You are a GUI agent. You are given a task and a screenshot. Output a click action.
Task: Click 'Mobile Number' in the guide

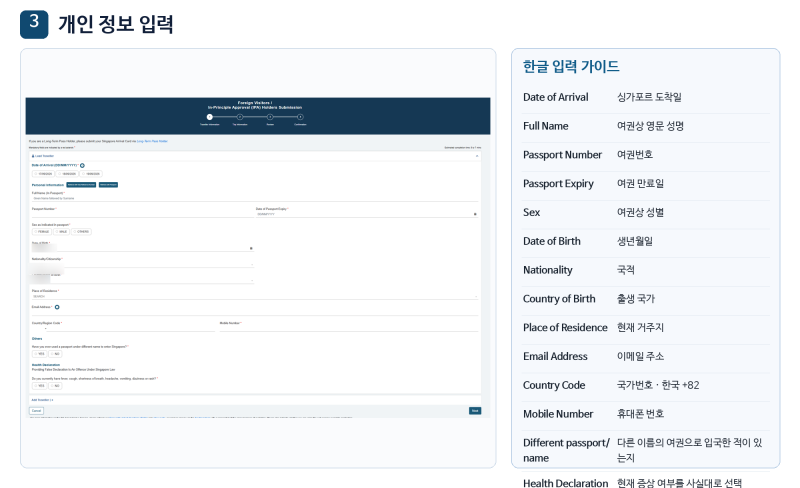pyautogui.click(x=558, y=414)
